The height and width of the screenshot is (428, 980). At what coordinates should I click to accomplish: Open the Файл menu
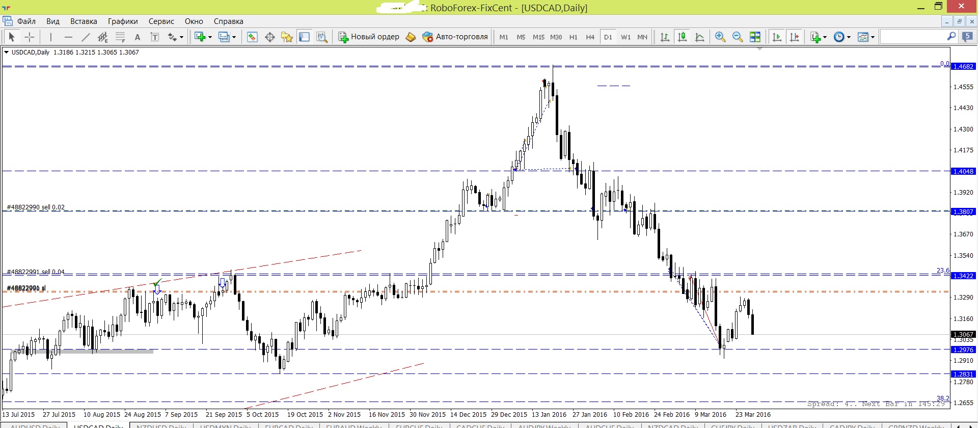26,21
